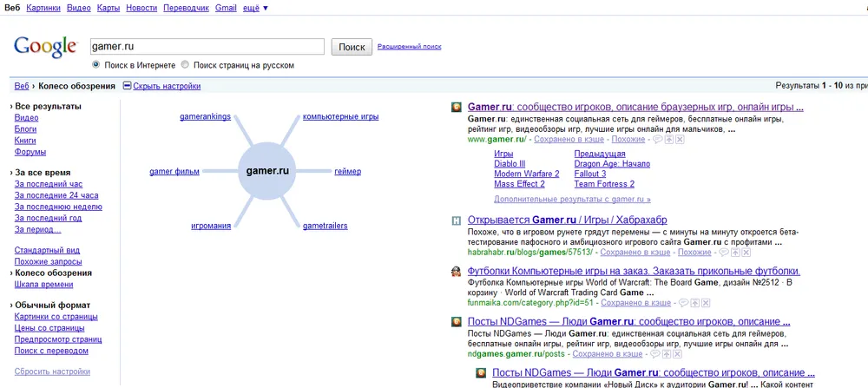This screenshot has width=868, height=388.
Task: Expand the "За период..." custom range option
Action: (37, 230)
